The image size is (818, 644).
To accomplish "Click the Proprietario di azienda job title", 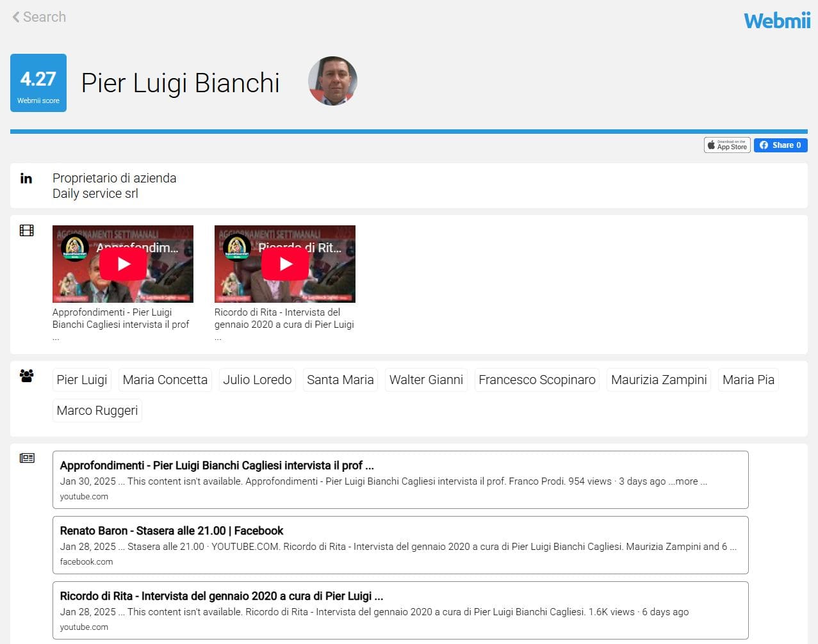I will (x=115, y=178).
